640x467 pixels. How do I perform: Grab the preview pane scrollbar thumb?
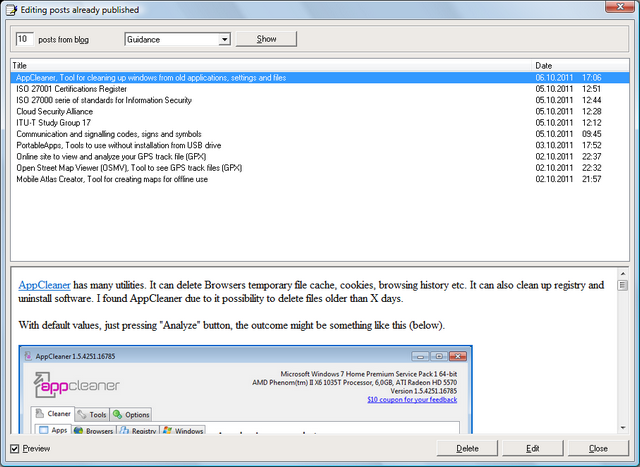coord(623,285)
